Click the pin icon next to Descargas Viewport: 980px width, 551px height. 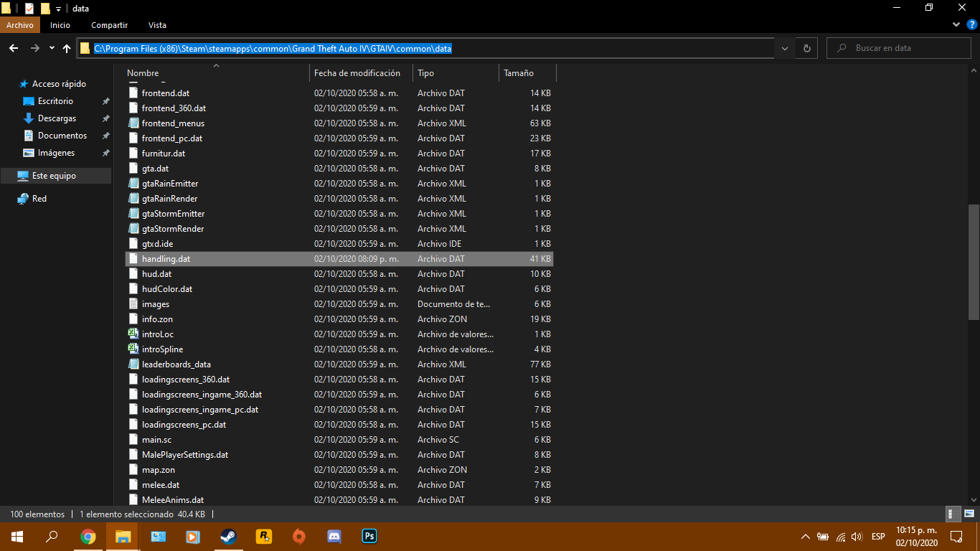(x=105, y=118)
